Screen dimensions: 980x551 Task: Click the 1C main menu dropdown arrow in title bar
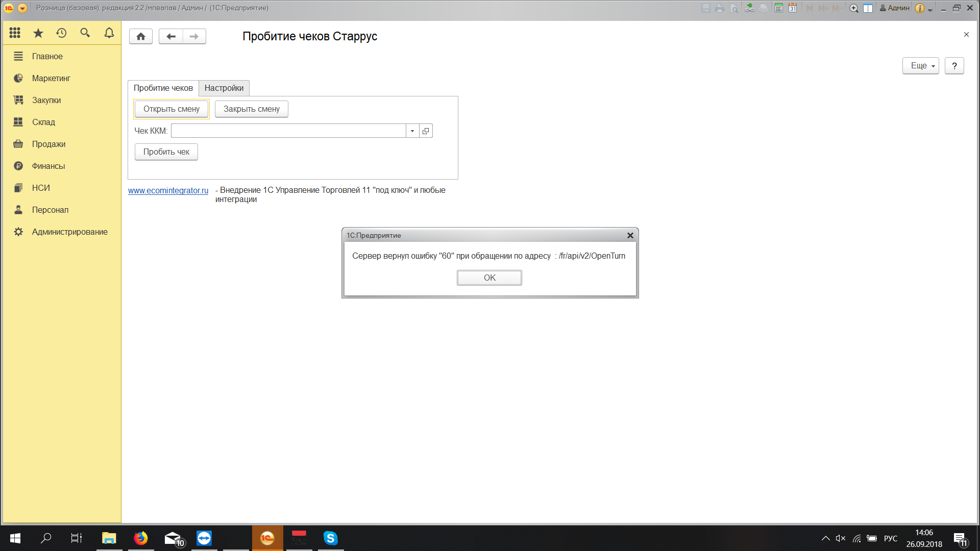[22, 8]
